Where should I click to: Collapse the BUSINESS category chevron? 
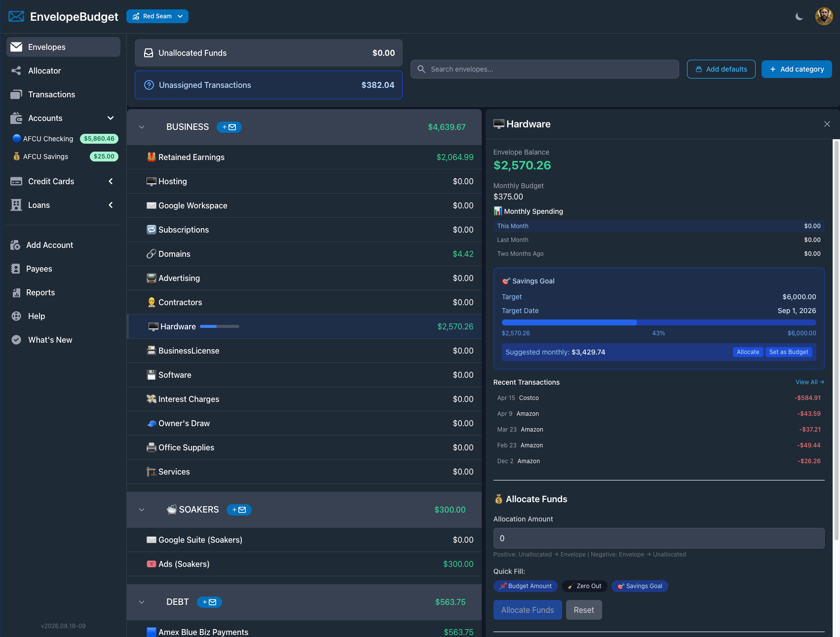point(142,127)
